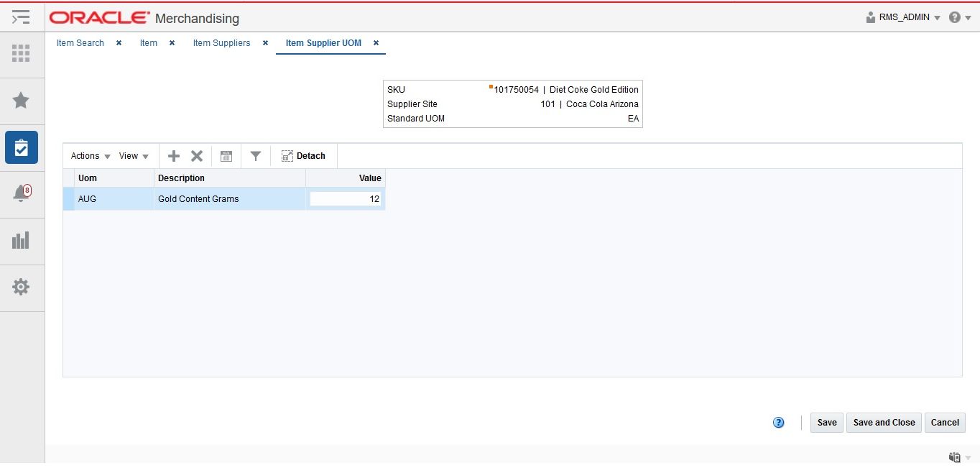Click the Value input field showing 12
This screenshot has height=473, width=980.
tap(346, 199)
